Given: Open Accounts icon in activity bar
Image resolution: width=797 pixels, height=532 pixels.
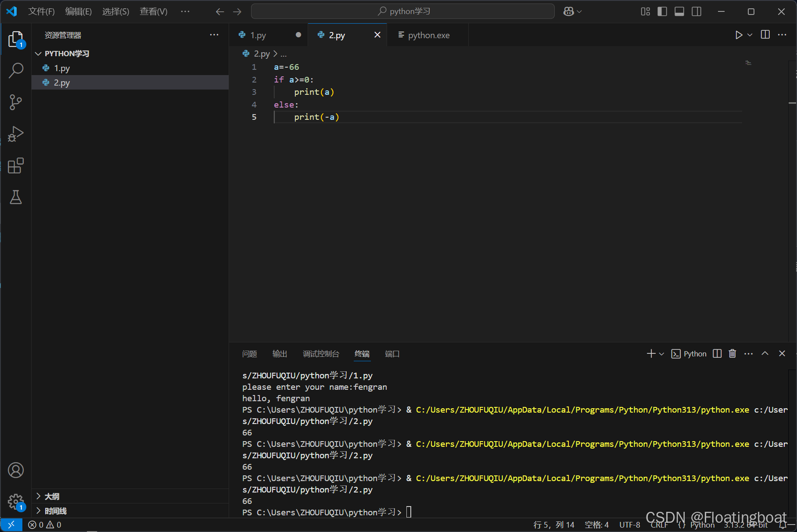Looking at the screenshot, I should click(x=16, y=470).
